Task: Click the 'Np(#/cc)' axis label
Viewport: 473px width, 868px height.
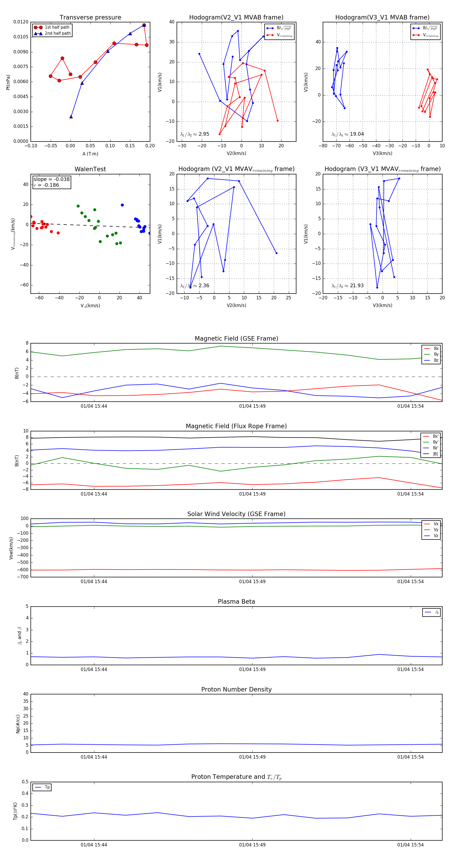Action: coord(18,724)
